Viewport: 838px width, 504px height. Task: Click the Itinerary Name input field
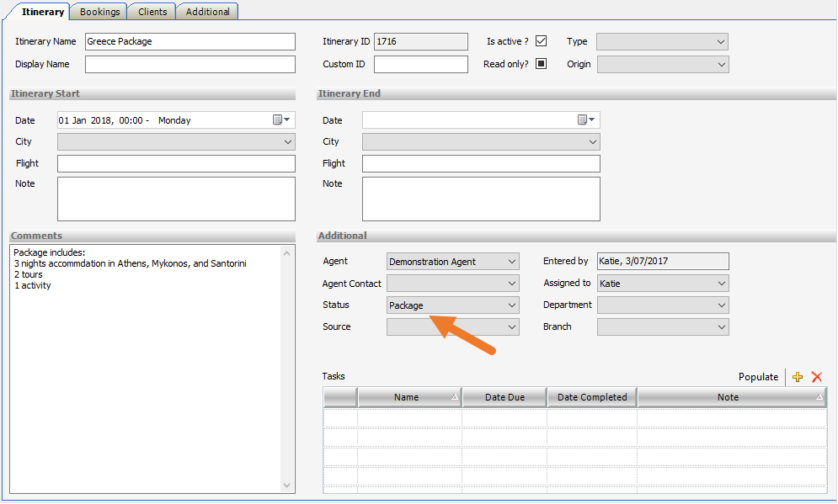point(189,41)
